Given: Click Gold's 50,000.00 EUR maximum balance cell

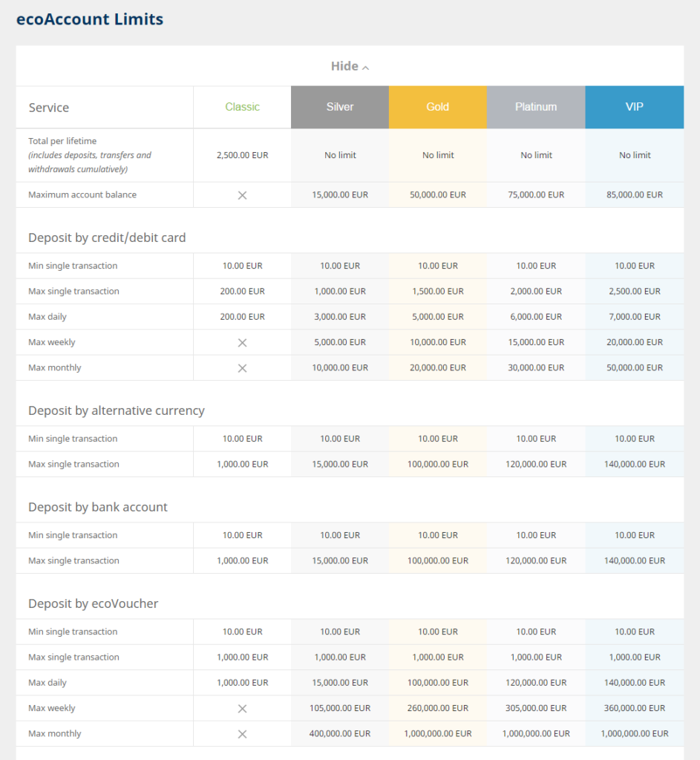Looking at the screenshot, I should (438, 195).
